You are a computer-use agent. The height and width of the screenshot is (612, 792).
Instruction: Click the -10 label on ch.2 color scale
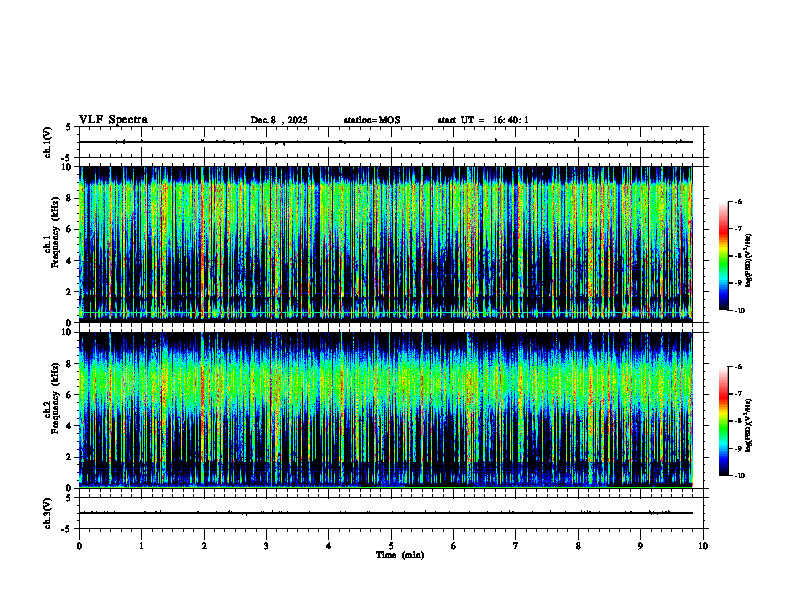pos(740,475)
